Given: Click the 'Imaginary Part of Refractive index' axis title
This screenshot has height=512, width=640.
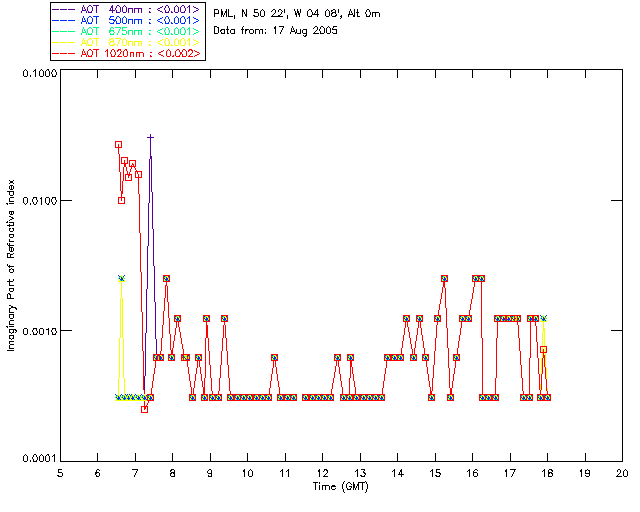Looking at the screenshot, I should click(11, 265).
